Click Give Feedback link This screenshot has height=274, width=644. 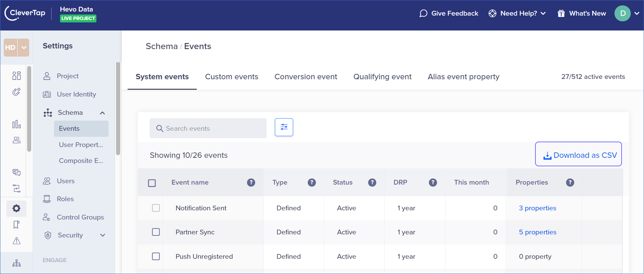[x=455, y=13]
